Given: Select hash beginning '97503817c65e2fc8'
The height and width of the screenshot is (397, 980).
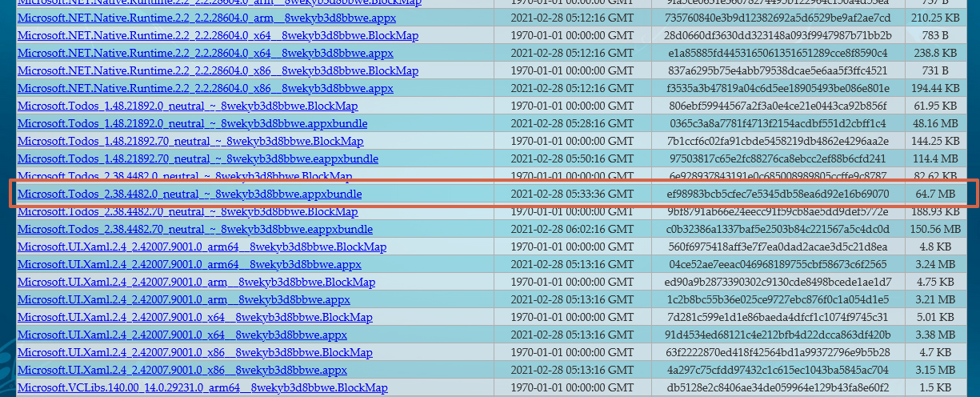Looking at the screenshot, I should tap(777, 158).
